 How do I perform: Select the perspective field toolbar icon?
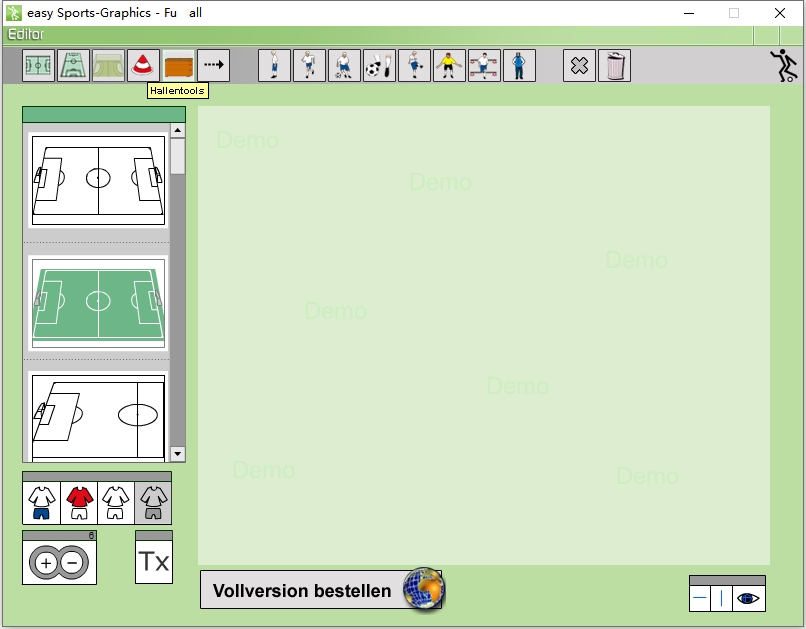click(x=74, y=66)
